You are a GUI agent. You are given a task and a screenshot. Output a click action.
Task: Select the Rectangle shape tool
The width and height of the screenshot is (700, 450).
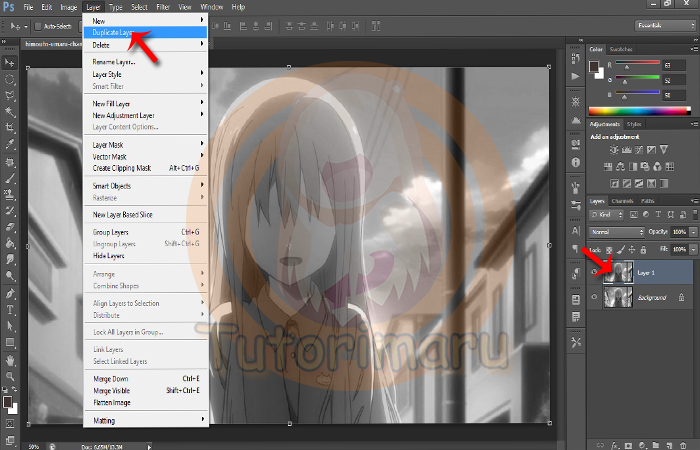tap(9, 342)
